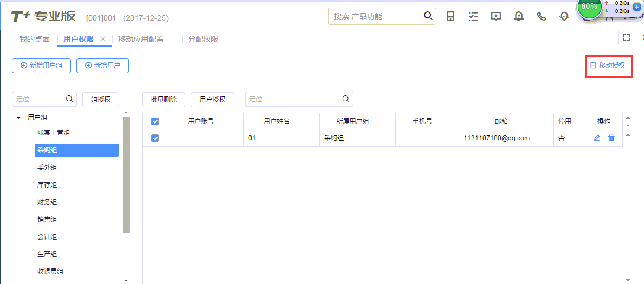644x284 pixels.
Task: Toggle fullscreen with the expand icon
Action: pyautogui.click(x=626, y=38)
